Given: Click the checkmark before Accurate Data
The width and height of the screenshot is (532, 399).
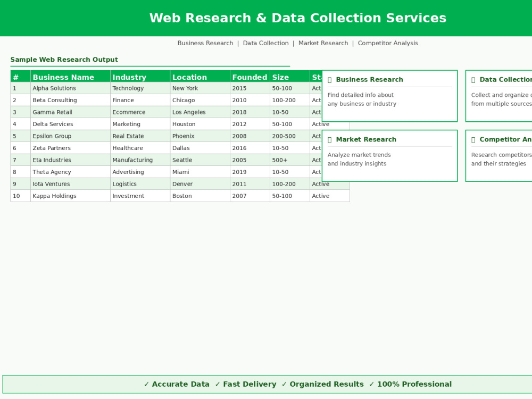Looking at the screenshot, I should tap(147, 384).
